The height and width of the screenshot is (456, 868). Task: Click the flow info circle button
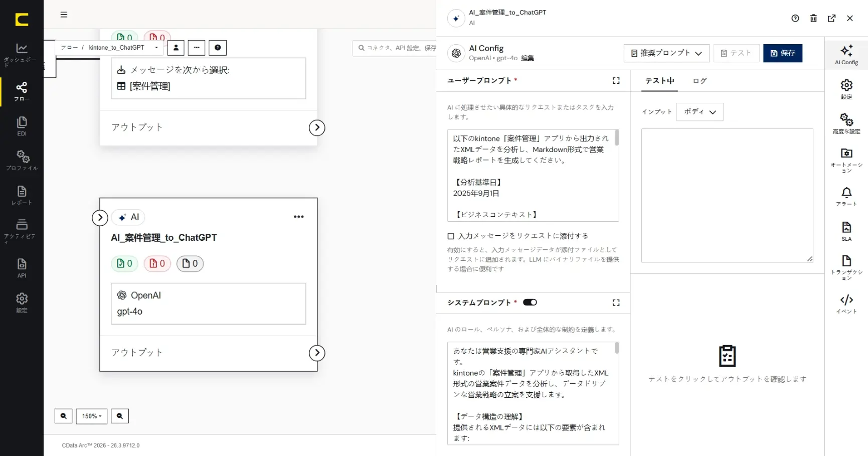218,48
